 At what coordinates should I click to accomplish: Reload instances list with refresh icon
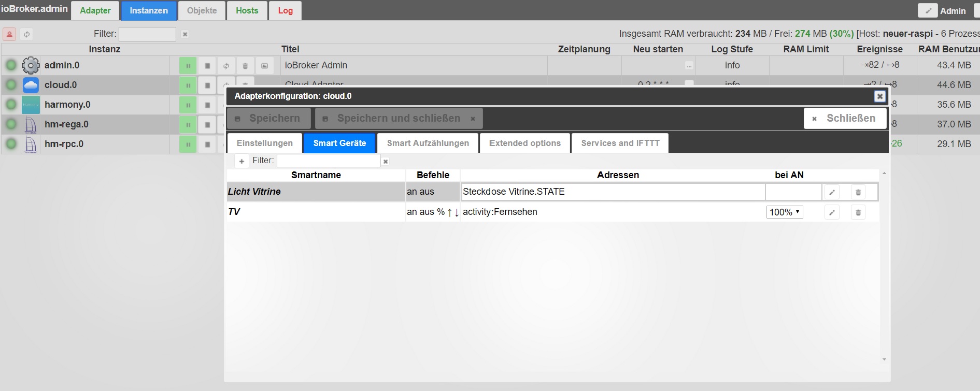pos(26,34)
